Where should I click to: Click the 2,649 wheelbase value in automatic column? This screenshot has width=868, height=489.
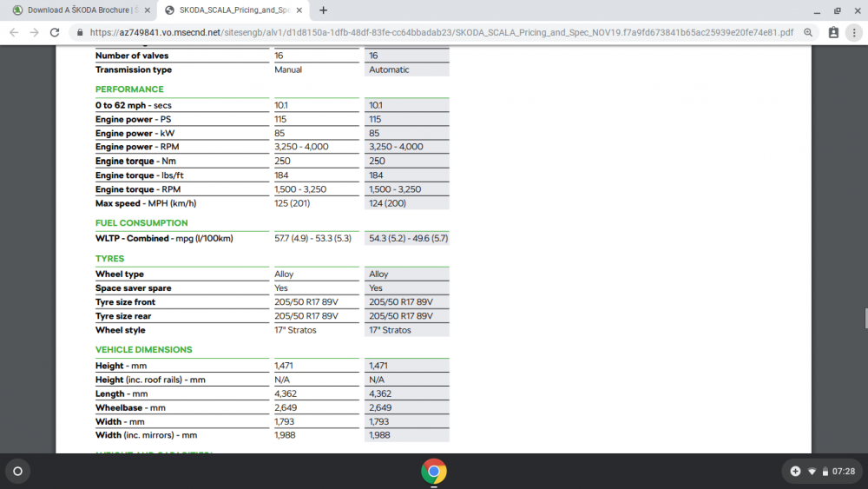tap(380, 407)
